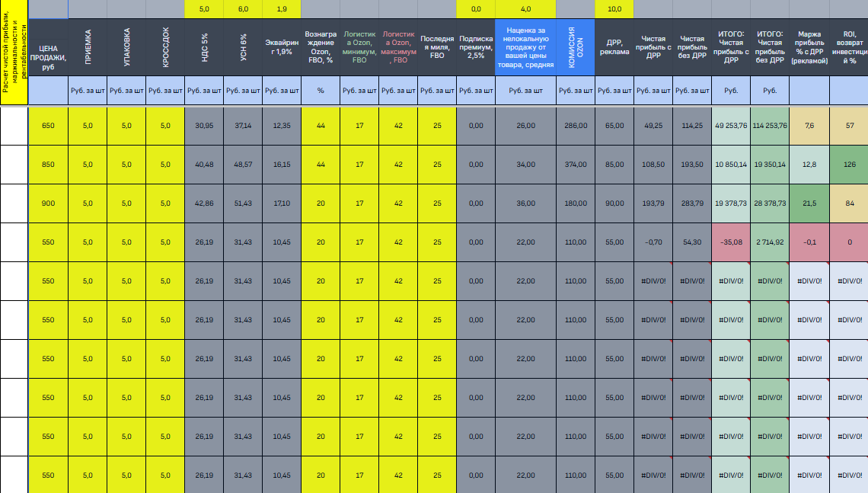Click the 10,0 rate cell above ДРР
Screen dimensions: 868x493
coord(614,9)
